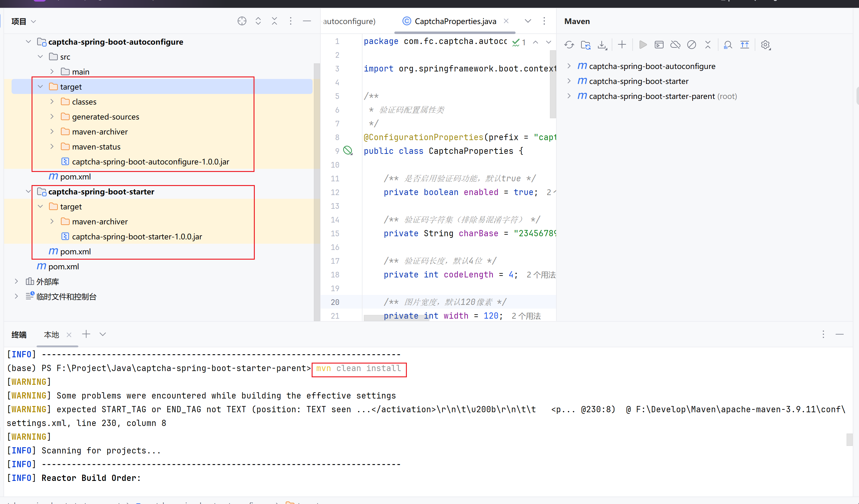
Task: Open captcha-spring-boot-starter-1.0.0.jar in tree
Action: click(x=137, y=236)
